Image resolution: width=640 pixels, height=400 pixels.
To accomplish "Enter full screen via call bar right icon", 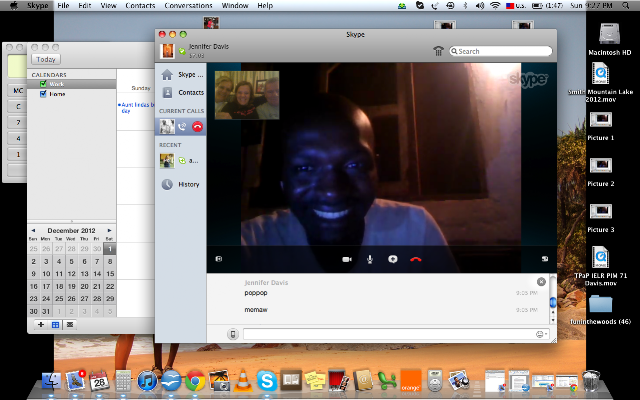I will click(x=545, y=259).
